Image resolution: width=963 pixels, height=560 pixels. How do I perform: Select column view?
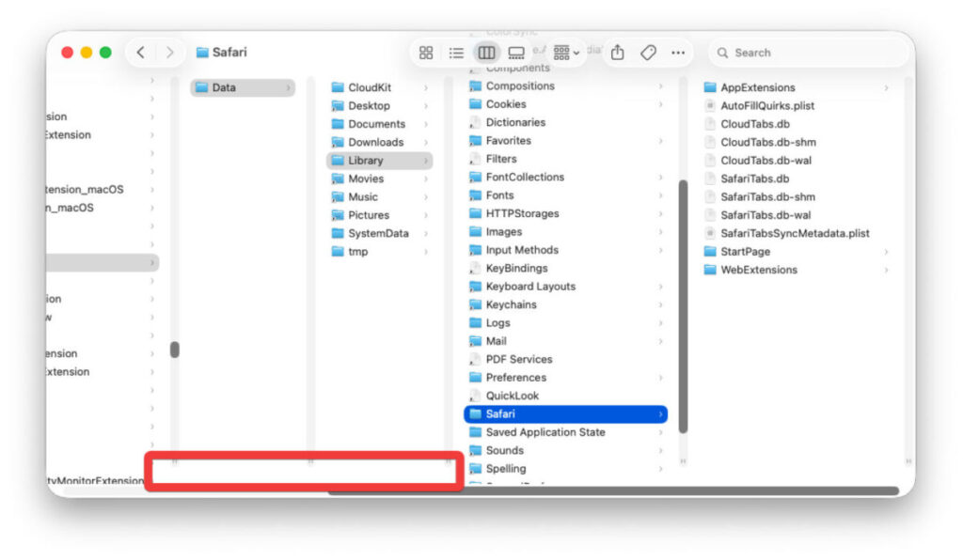tap(486, 53)
